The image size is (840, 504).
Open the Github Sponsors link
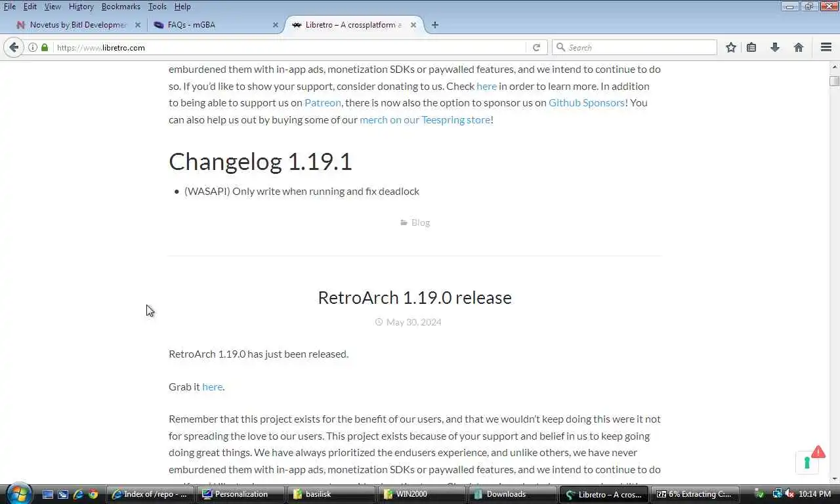[x=587, y=102]
